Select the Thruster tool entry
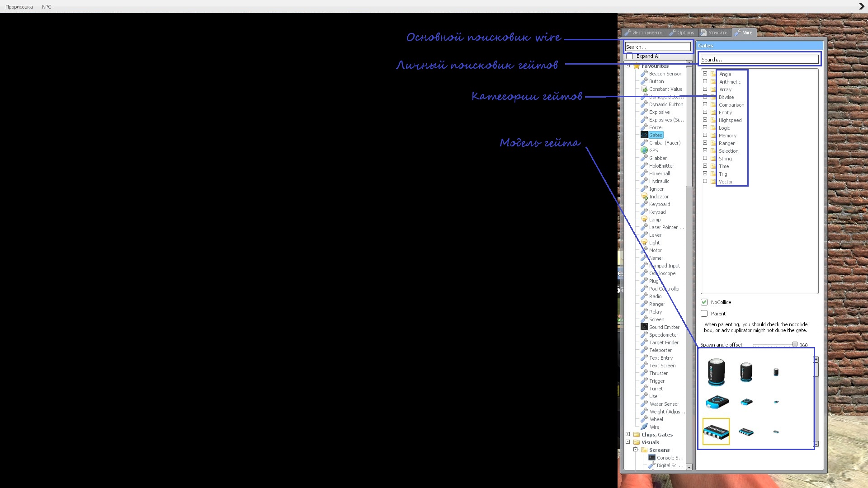The height and width of the screenshot is (488, 868). [658, 373]
